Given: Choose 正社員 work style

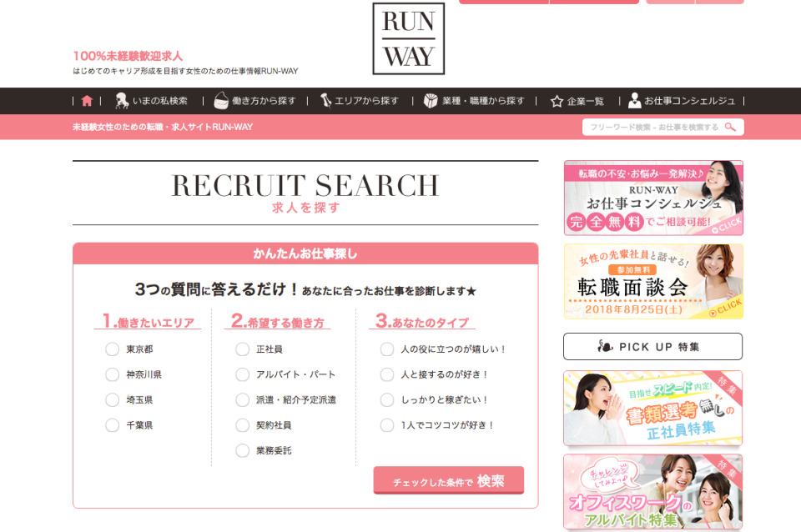Looking at the screenshot, I should point(243,349).
